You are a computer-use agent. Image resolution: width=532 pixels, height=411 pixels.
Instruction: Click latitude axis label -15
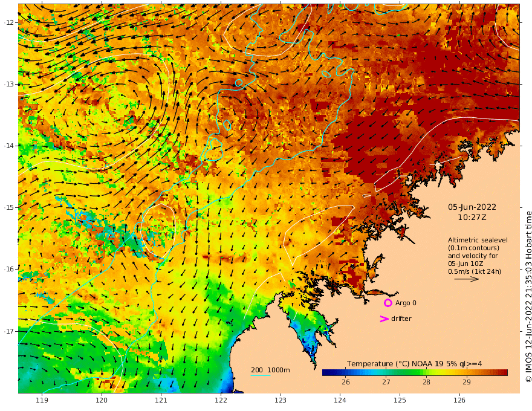(8, 207)
